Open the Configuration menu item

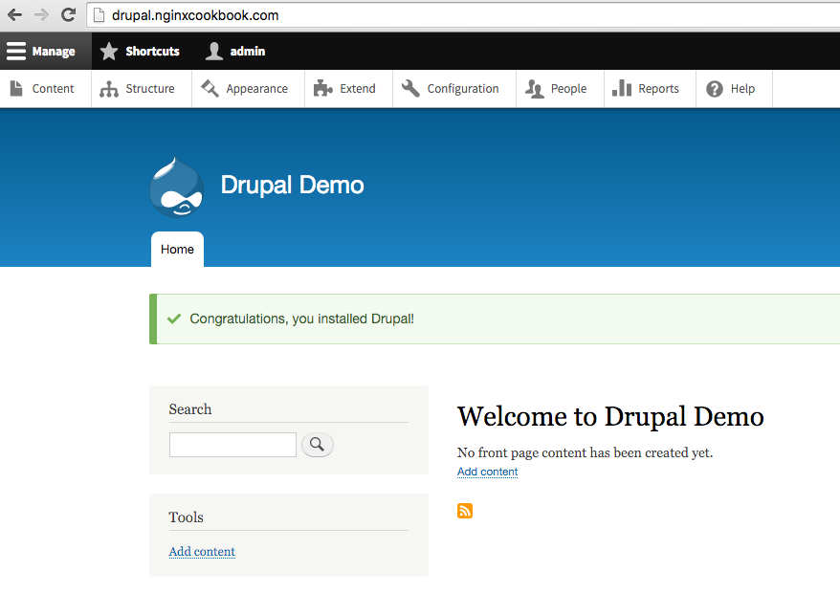pyautogui.click(x=451, y=89)
